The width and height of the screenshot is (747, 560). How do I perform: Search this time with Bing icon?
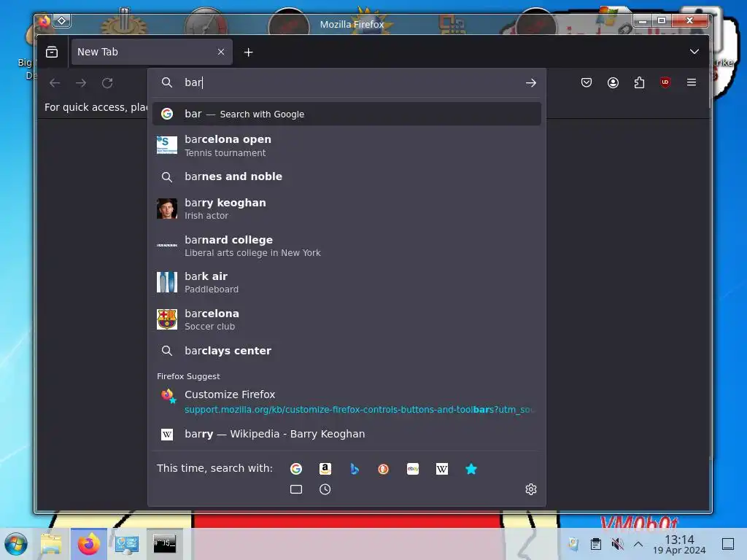[354, 469]
